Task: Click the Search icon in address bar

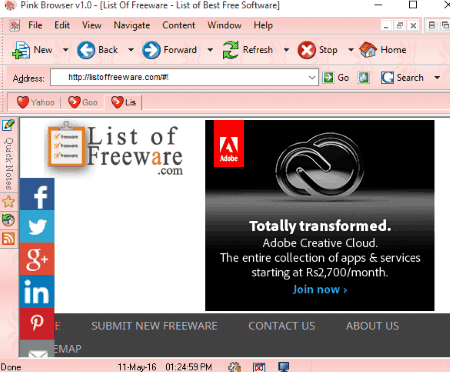Action: pos(387,78)
